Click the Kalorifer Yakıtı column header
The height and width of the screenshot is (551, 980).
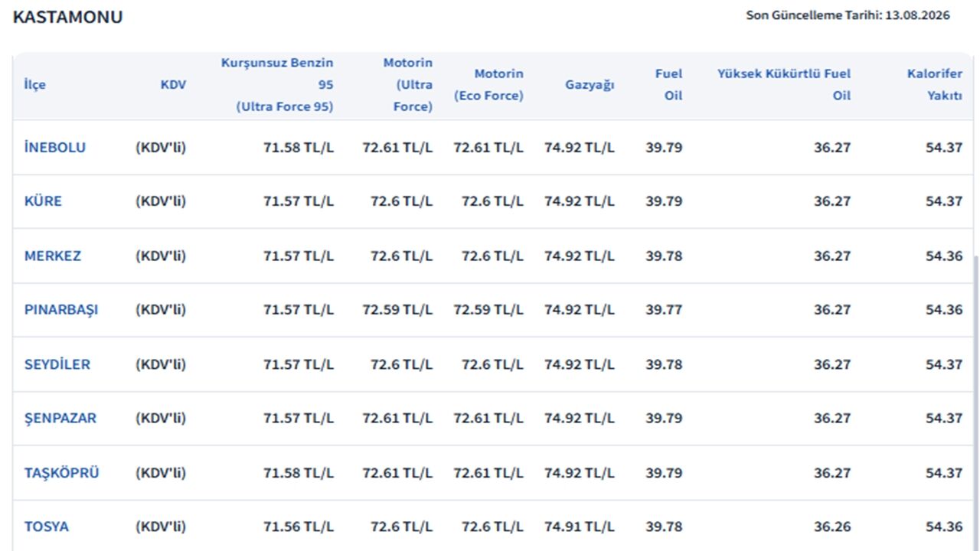935,84
